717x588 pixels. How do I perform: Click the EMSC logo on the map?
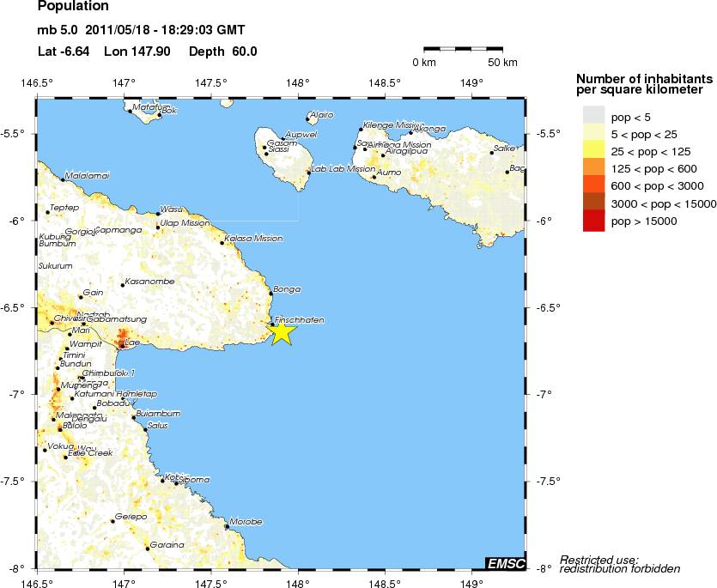[x=504, y=563]
